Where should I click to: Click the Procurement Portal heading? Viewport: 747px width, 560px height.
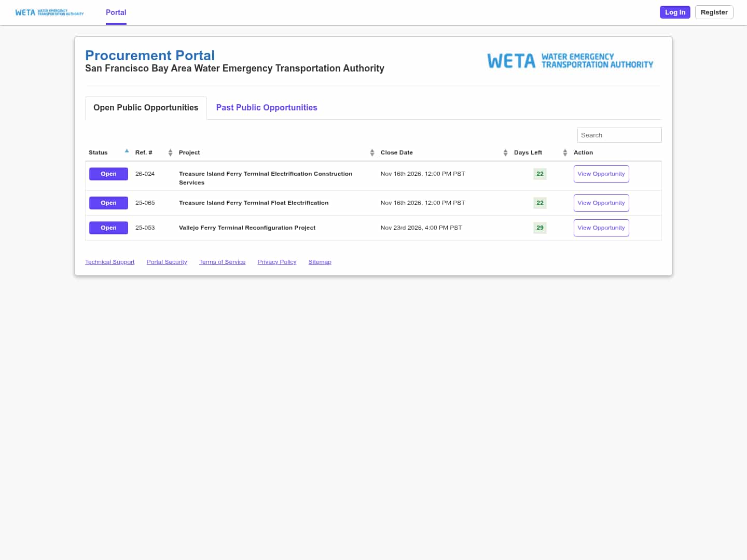(150, 55)
